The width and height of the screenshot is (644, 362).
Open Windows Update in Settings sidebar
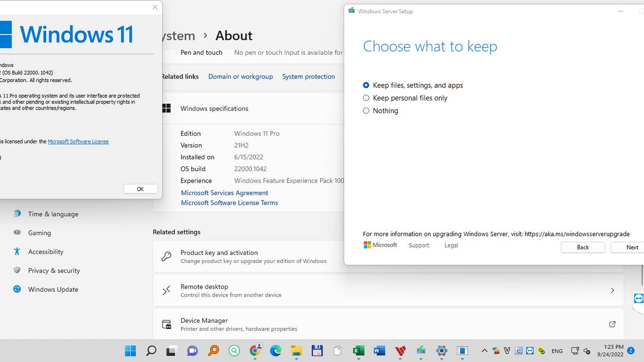point(53,289)
